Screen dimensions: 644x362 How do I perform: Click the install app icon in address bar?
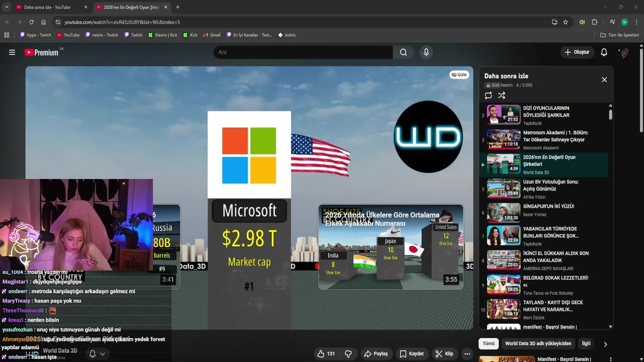[x=554, y=22]
